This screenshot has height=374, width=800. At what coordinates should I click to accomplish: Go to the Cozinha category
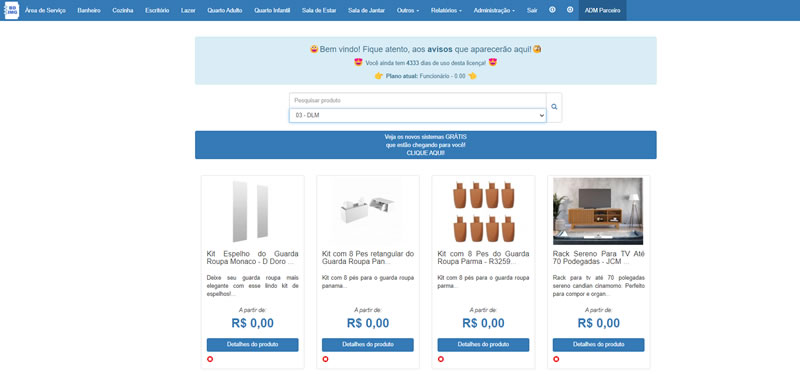click(122, 10)
